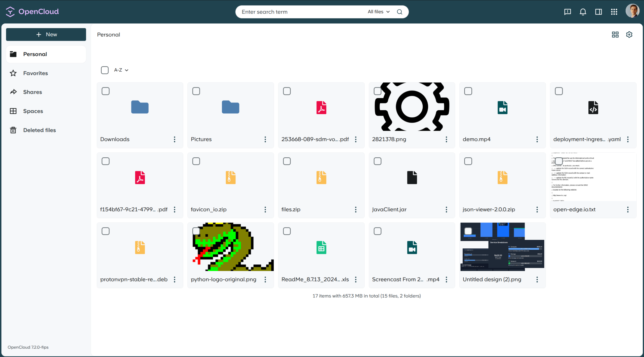Open favicon_io.zip archive icon

pos(230,177)
